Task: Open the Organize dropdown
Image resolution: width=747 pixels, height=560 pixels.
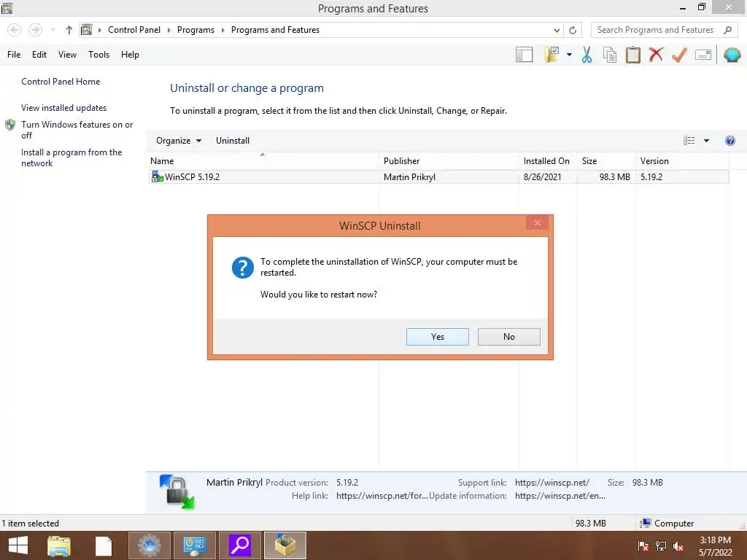Action: pos(179,141)
